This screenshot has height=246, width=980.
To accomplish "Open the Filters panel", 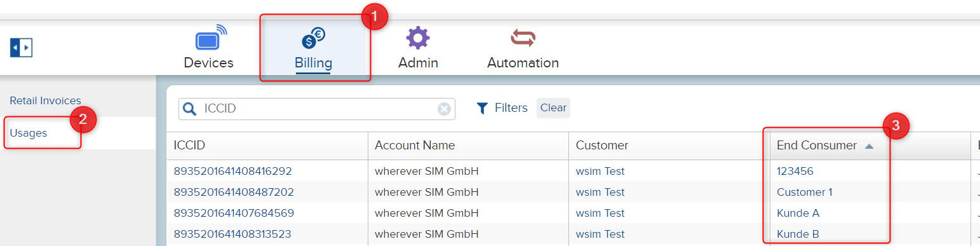I will coord(511,108).
